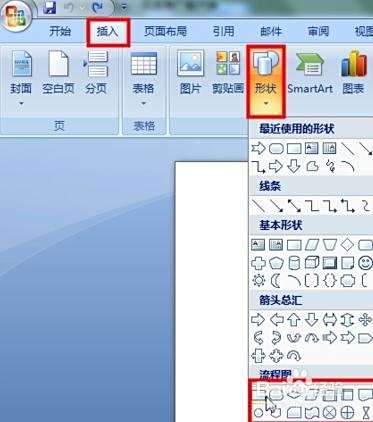Open the 页面布局 tab

pos(165,32)
